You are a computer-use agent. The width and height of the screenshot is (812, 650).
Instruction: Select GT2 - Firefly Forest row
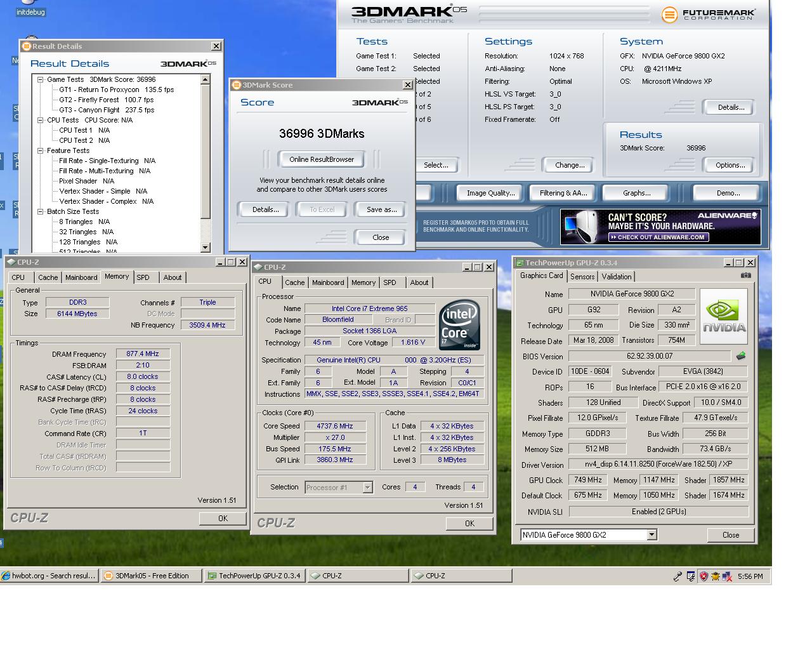106,100
